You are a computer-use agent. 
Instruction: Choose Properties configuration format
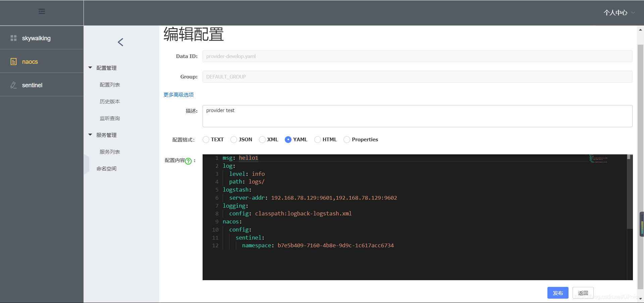click(x=346, y=140)
